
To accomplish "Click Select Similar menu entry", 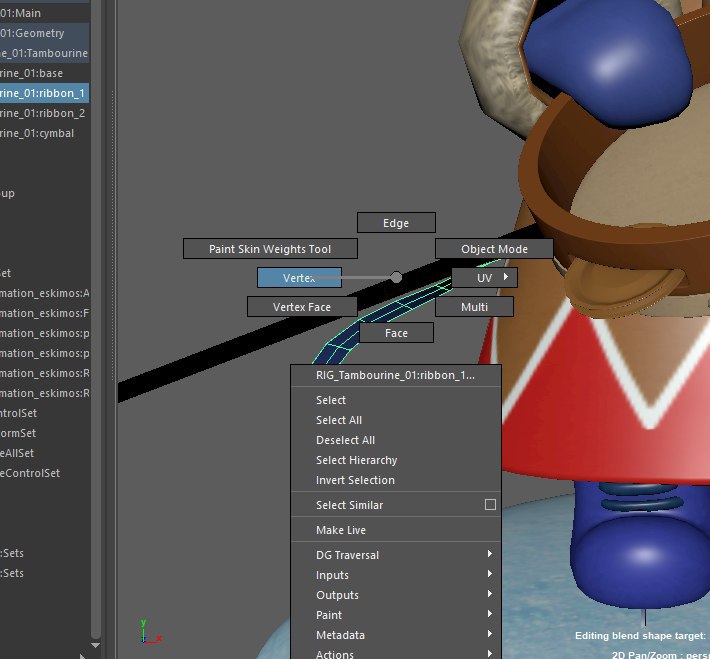I will click(x=386, y=505).
